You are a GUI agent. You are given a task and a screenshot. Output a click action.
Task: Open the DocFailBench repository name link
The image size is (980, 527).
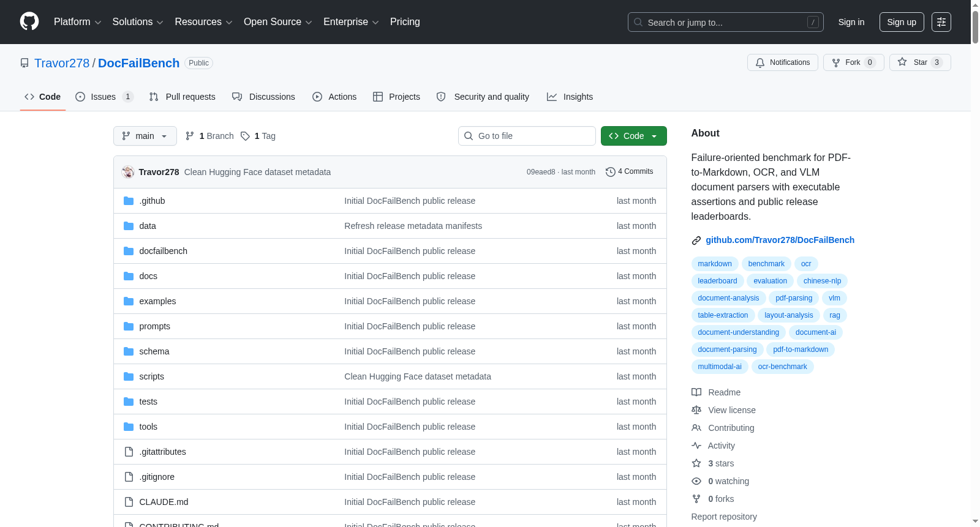138,63
